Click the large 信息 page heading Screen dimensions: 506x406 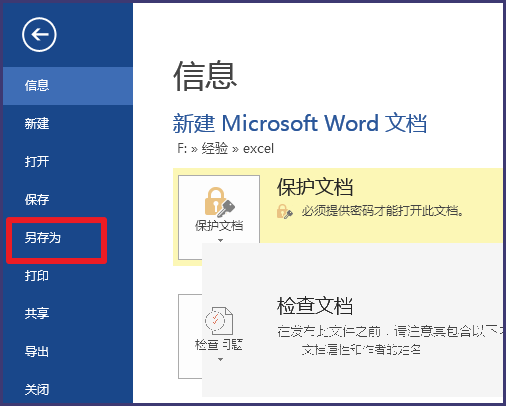pyautogui.click(x=205, y=76)
